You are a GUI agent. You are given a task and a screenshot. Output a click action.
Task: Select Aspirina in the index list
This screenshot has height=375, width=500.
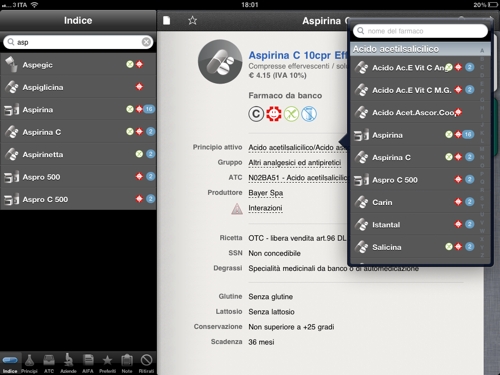click(x=78, y=109)
